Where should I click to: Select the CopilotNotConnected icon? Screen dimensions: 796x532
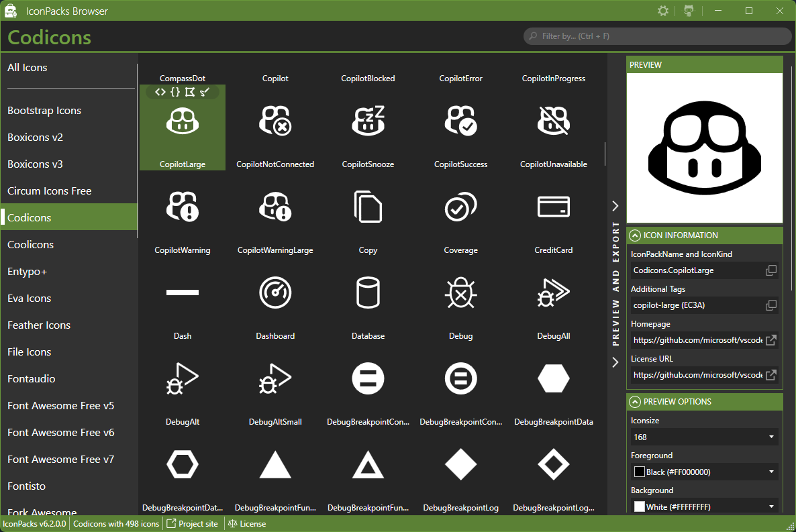pyautogui.click(x=275, y=128)
